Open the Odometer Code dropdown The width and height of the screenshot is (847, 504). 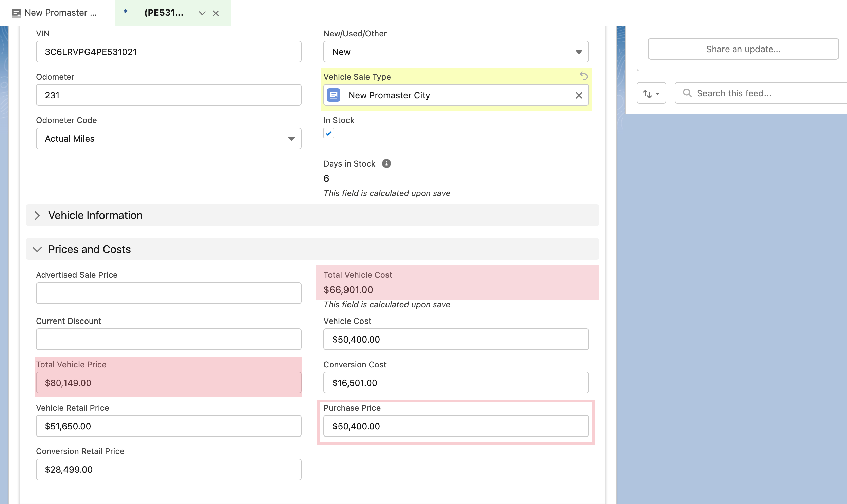click(169, 139)
